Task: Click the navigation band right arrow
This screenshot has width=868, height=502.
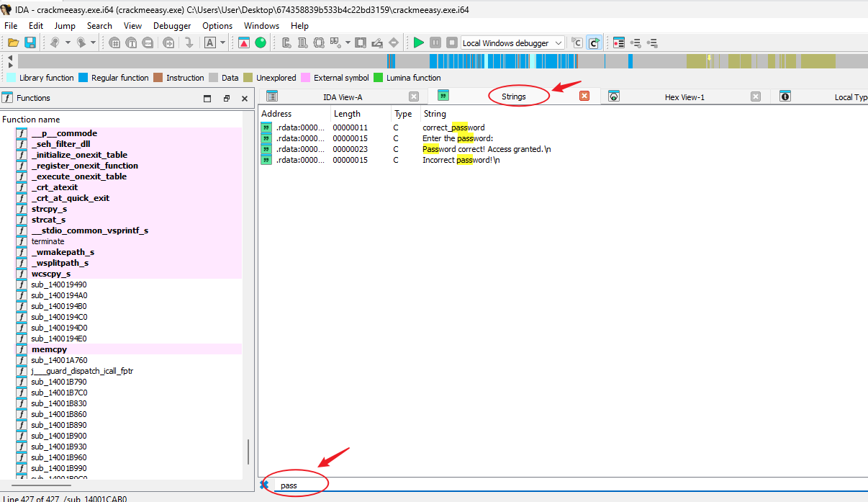Action: pos(10,66)
